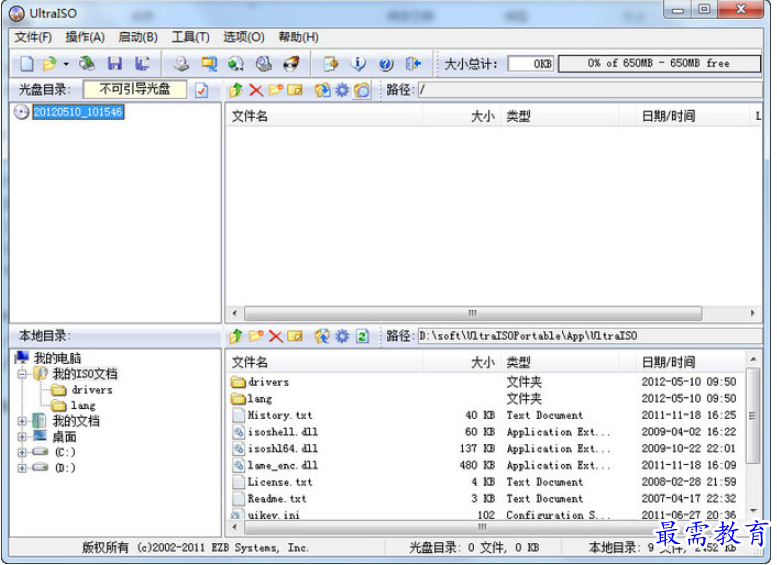Open help with the question mark icon
The height and width of the screenshot is (565, 777).
click(386, 63)
